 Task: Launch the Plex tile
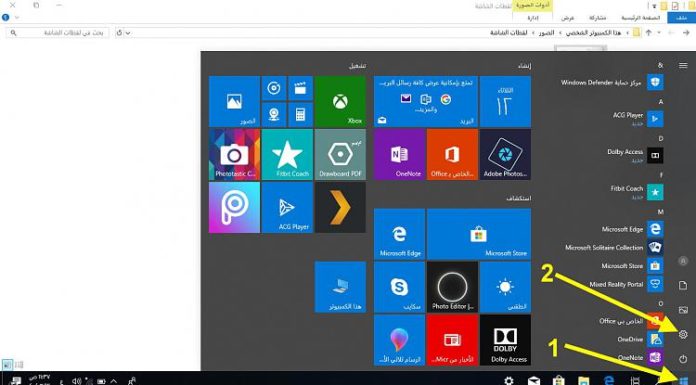pyautogui.click(x=340, y=207)
